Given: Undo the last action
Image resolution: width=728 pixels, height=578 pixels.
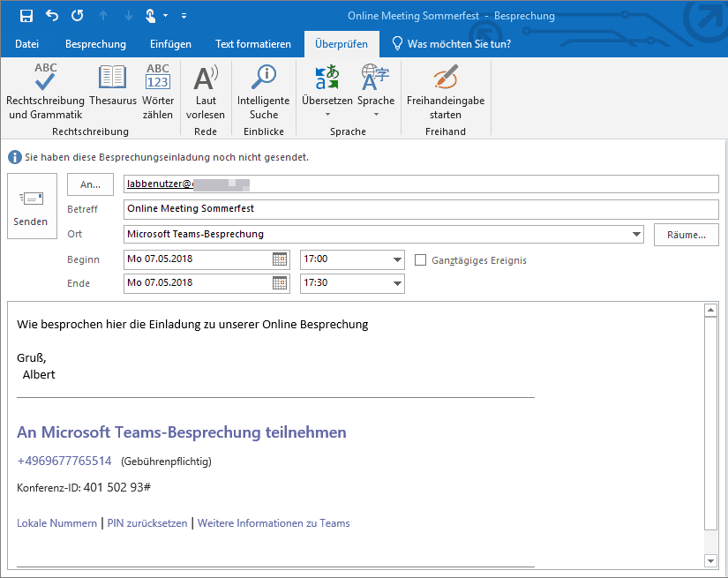Looking at the screenshot, I should [x=52, y=16].
